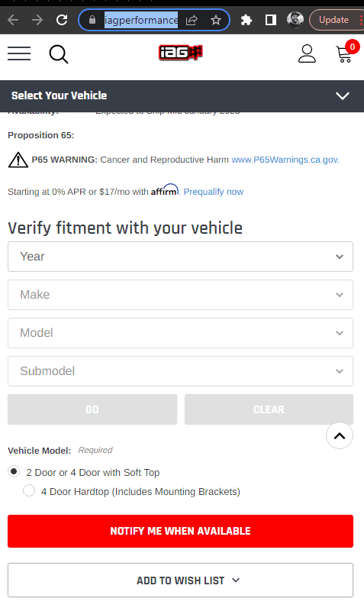Open the user account icon
364x608 pixels.
(x=307, y=53)
